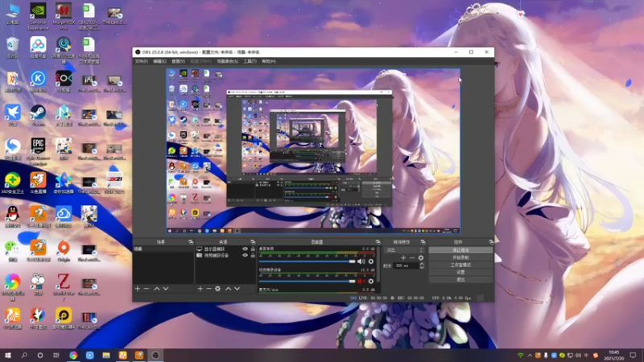The image size is (644, 362).
Task: Open the Help menu in OBS
Action: click(269, 61)
